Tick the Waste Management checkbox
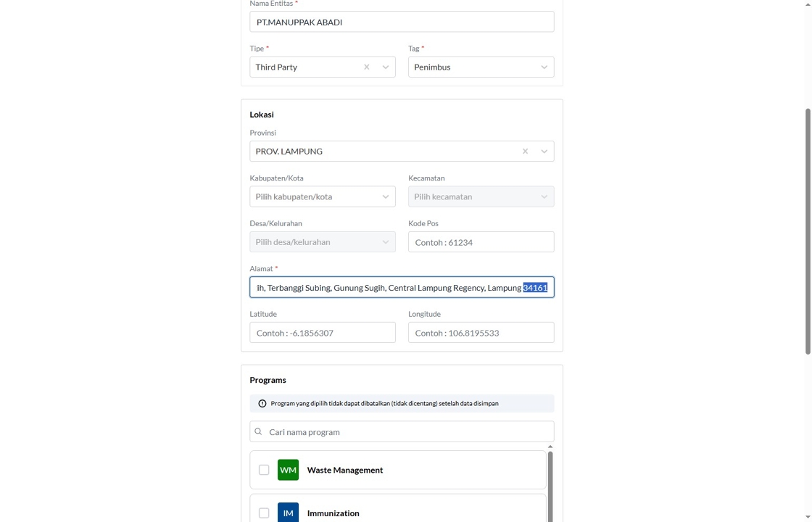This screenshot has height=522, width=812. pos(264,470)
